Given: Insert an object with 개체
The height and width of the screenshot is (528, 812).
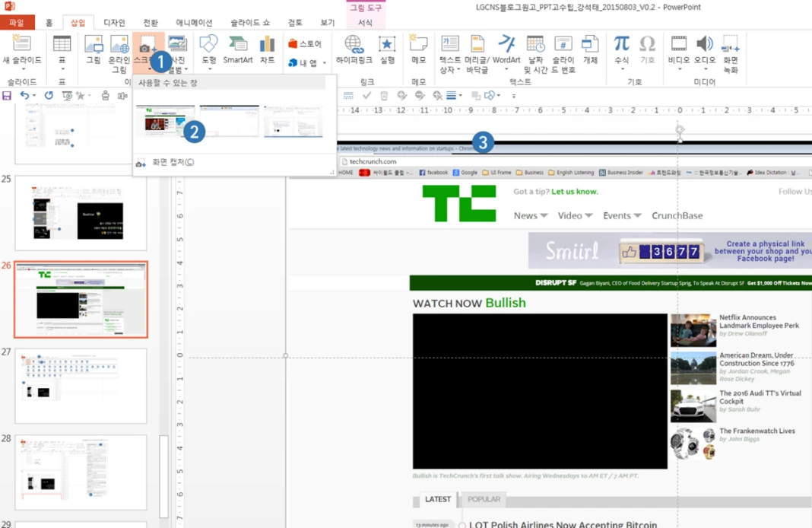Looking at the screenshot, I should pyautogui.click(x=590, y=49).
